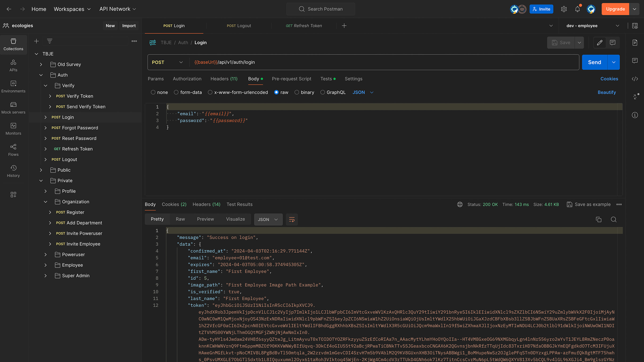Switch to the Pre-request Script tab
This screenshot has height=362, width=644.
[291, 79]
